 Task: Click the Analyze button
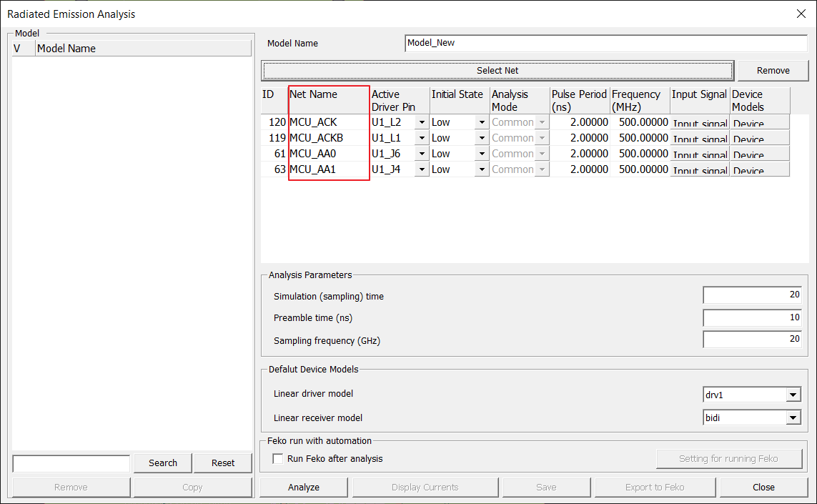304,487
